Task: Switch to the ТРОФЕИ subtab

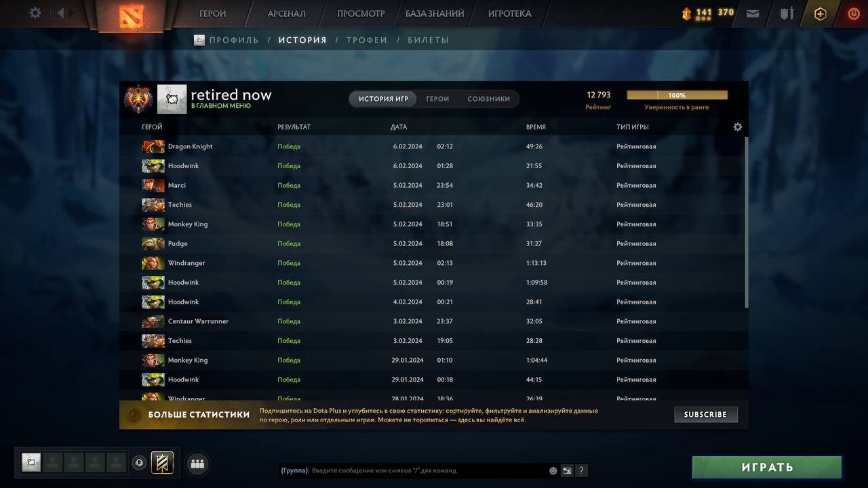Action: [367, 40]
